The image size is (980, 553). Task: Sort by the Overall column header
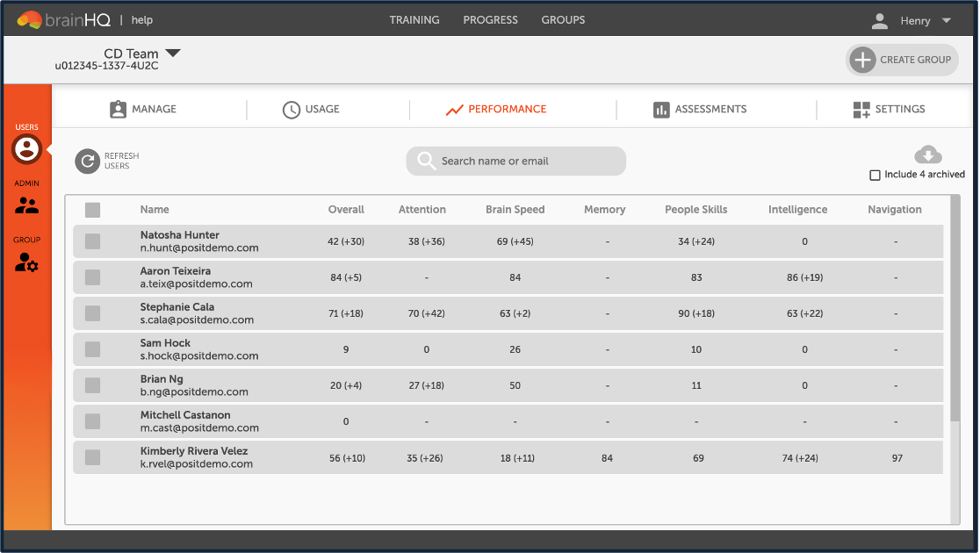[346, 209]
